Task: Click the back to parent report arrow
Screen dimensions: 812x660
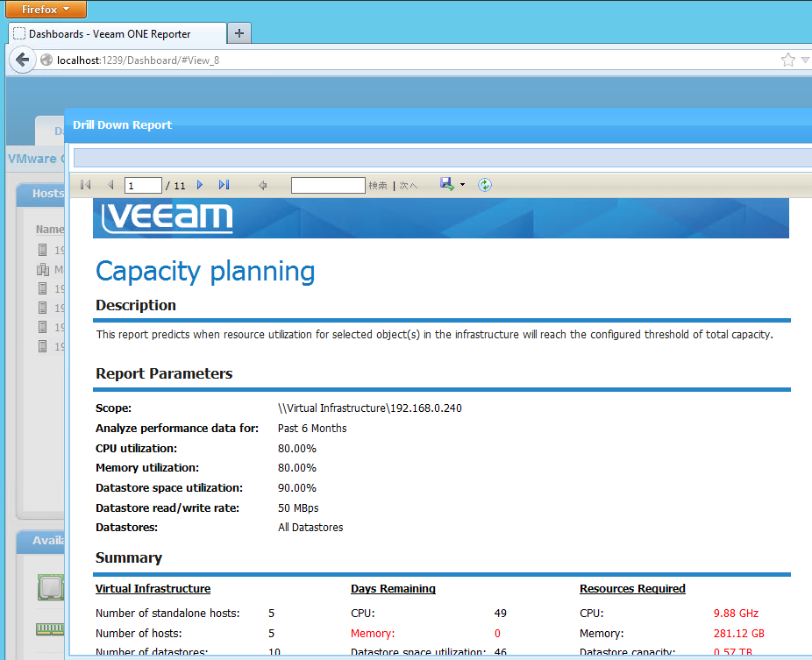Action: (x=262, y=185)
